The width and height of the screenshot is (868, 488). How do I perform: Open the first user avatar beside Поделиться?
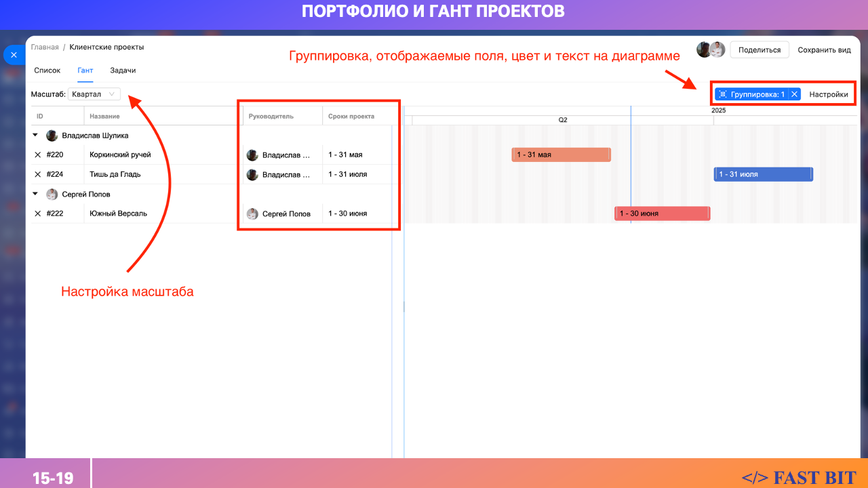[705, 49]
